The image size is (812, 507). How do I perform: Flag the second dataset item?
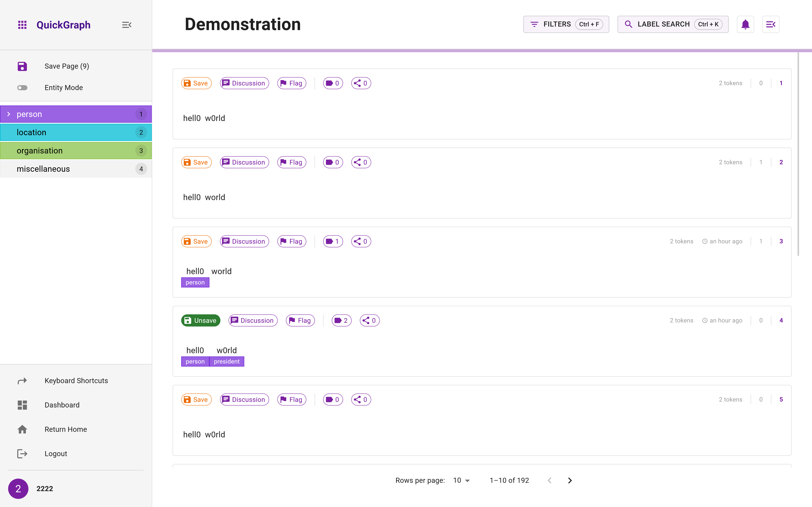(292, 162)
